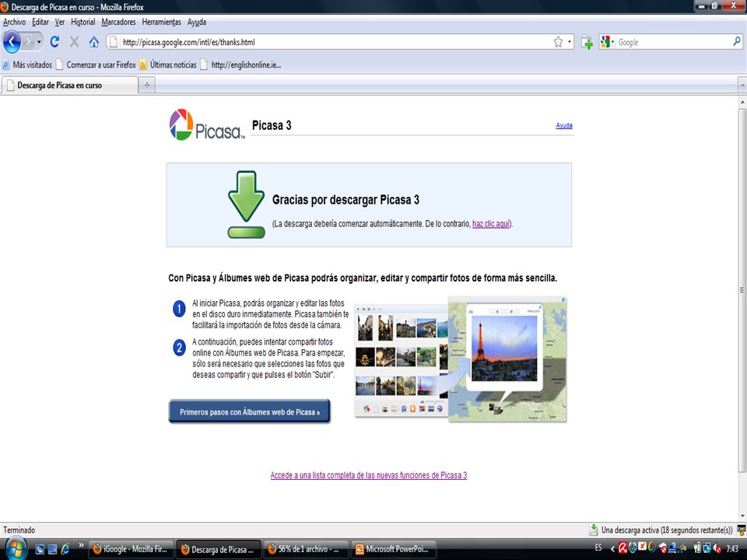747x560 pixels.
Task: Go back with the blue Back arrow
Action: 12,42
